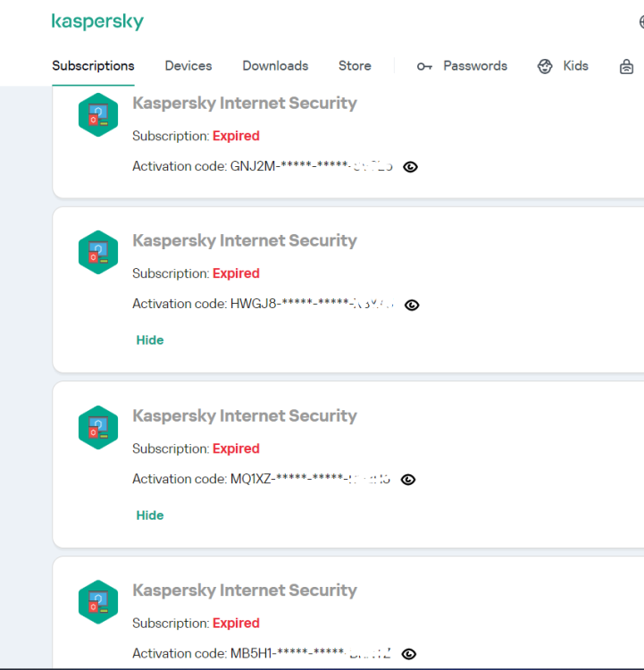The image size is (644, 670).
Task: Click Kaspersky Internet Security title on GNJ2M card
Action: [245, 104]
